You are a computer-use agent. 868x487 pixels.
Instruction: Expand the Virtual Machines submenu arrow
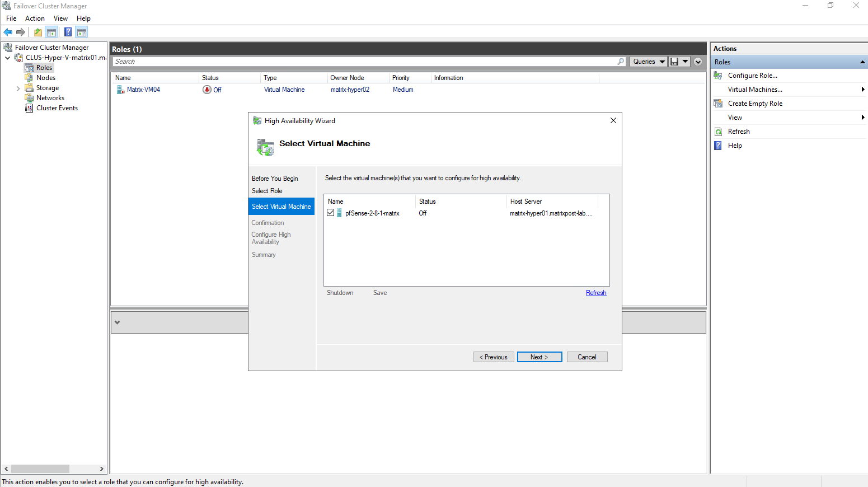coord(862,90)
